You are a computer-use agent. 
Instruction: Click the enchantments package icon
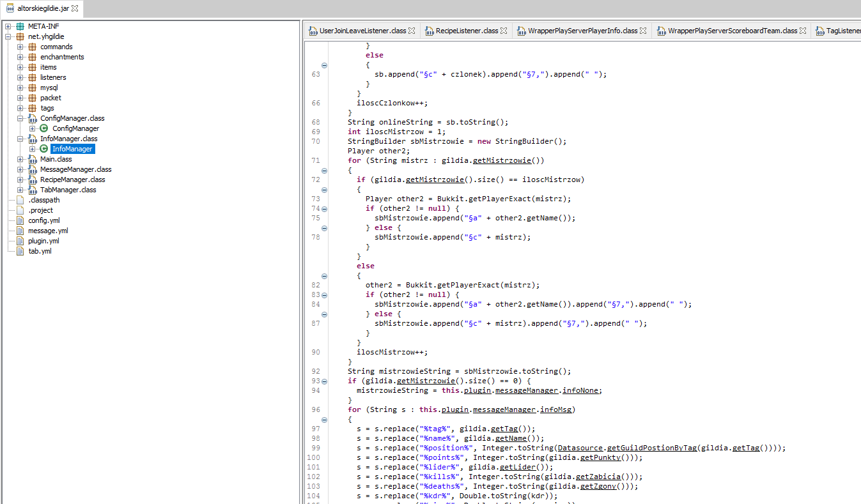pyautogui.click(x=32, y=57)
